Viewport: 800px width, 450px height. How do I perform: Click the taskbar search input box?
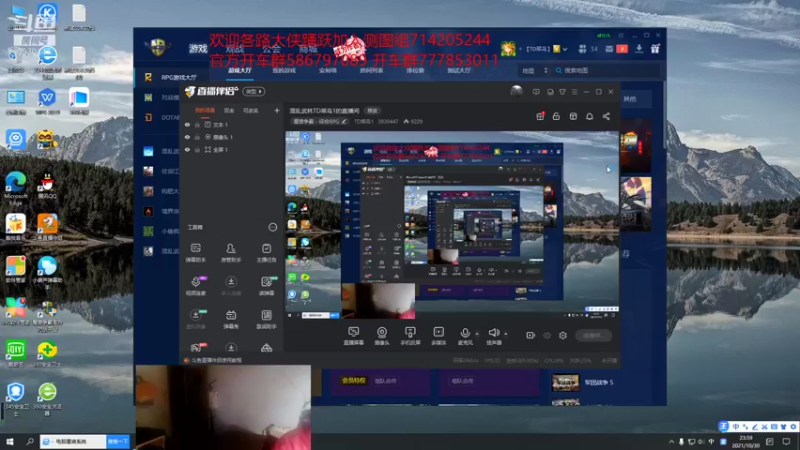[x=73, y=441]
